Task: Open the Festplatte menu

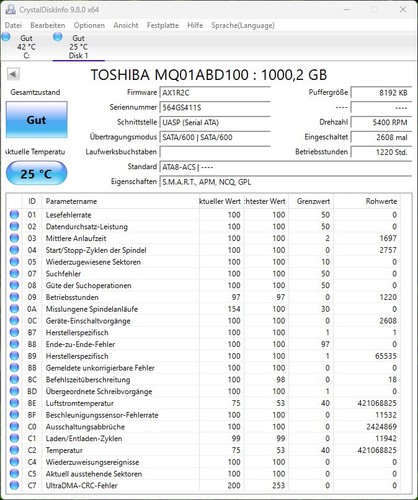Action: point(163,25)
